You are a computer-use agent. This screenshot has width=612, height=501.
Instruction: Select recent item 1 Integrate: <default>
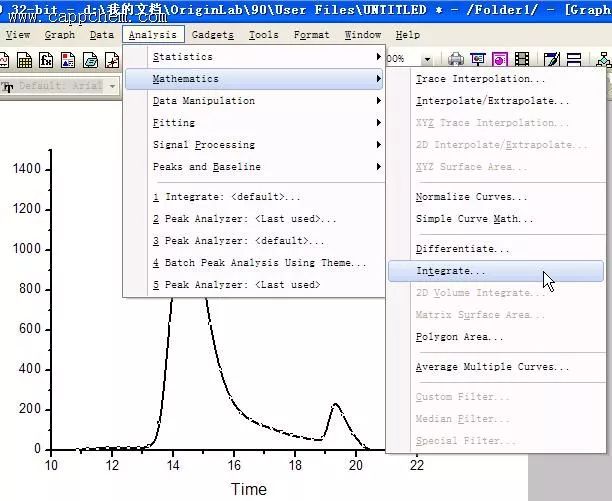[254, 197]
